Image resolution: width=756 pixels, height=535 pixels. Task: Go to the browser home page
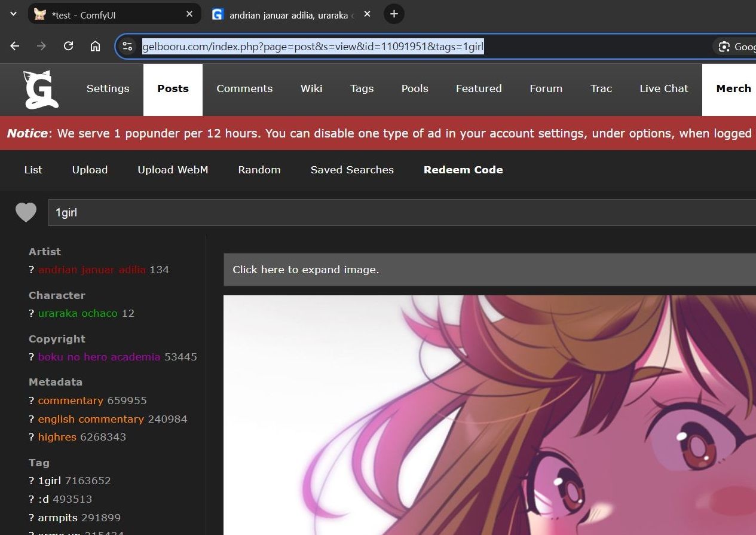tap(95, 46)
